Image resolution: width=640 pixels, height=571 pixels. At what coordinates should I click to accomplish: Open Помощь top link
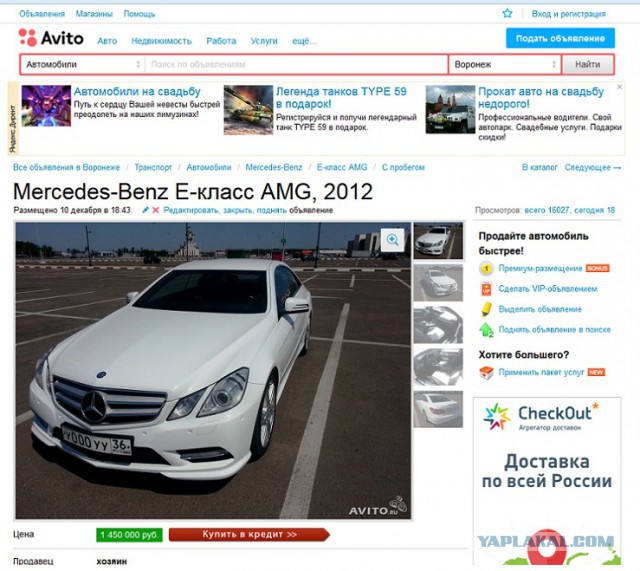(x=139, y=14)
